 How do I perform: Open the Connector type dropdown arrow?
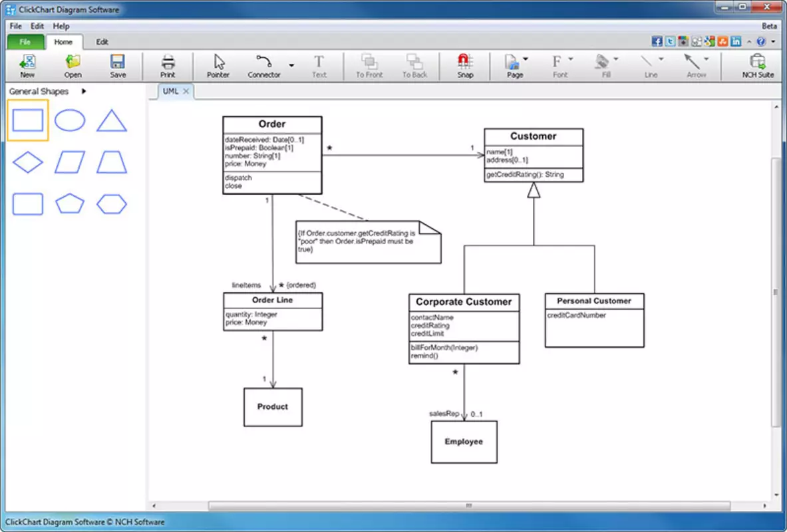click(x=291, y=65)
